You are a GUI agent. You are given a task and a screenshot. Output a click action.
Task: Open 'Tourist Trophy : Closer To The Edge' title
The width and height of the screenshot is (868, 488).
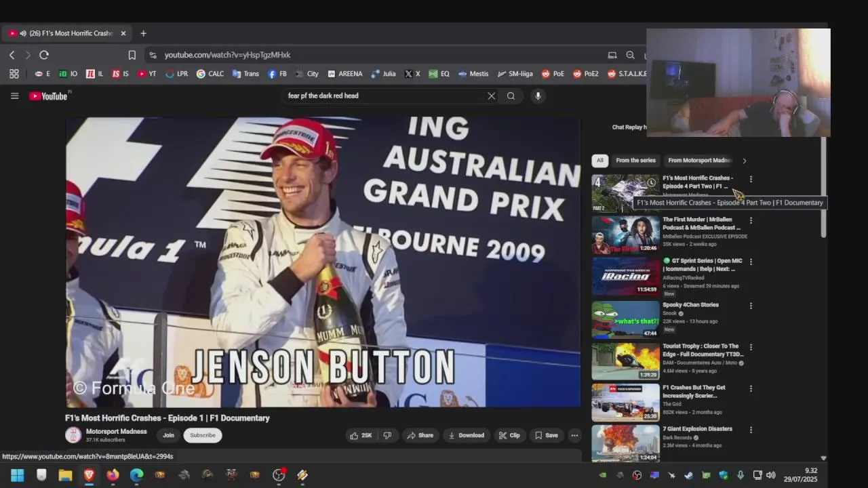tap(703, 350)
